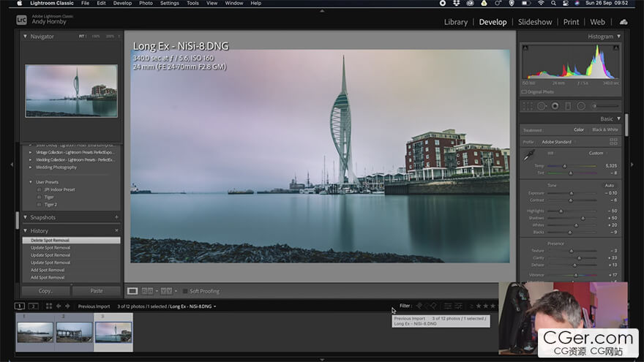Hide the right panel group arrow
This screenshot has height=362, width=644.
632,165
